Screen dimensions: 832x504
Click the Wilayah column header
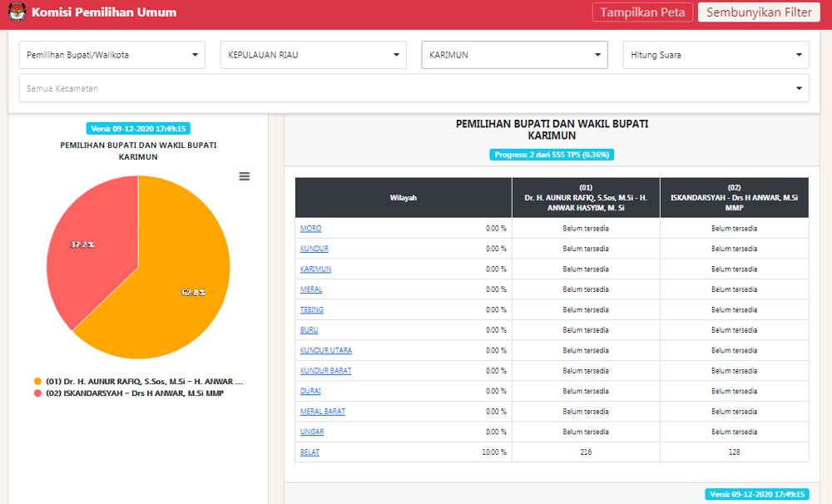[x=404, y=198]
